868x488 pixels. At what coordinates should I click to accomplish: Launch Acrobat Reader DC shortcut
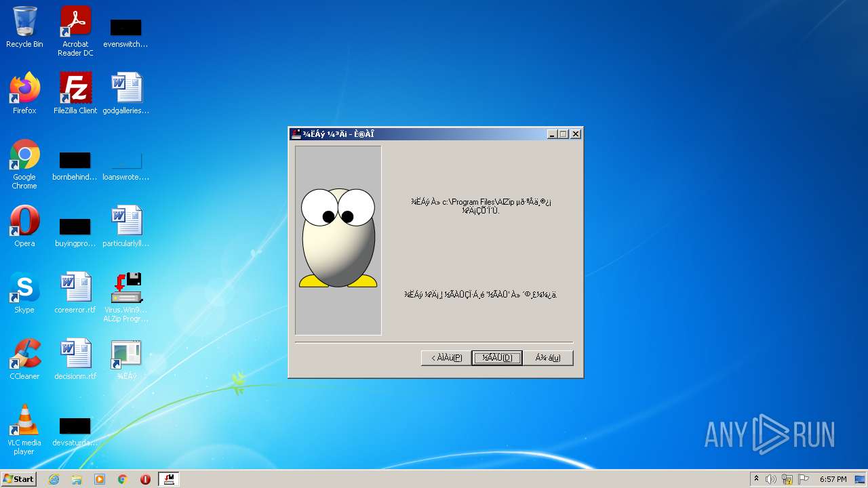(x=75, y=31)
